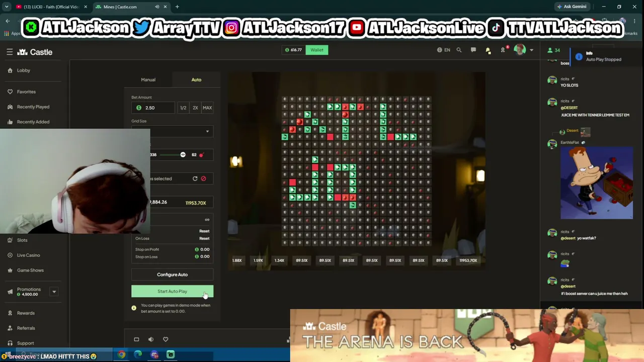Click 'THE ARENA IS BACK' Castle banner
Image resolution: width=644 pixels, height=362 pixels.
467,336
